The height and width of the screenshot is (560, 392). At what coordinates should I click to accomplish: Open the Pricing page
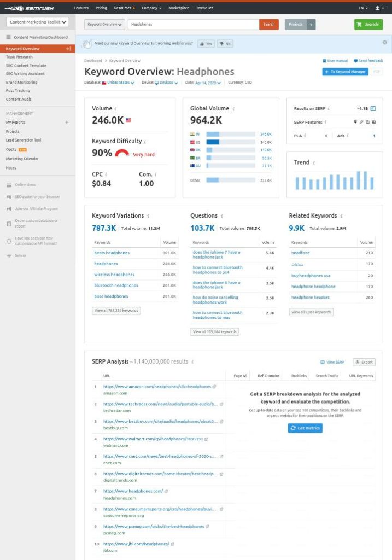click(x=101, y=8)
